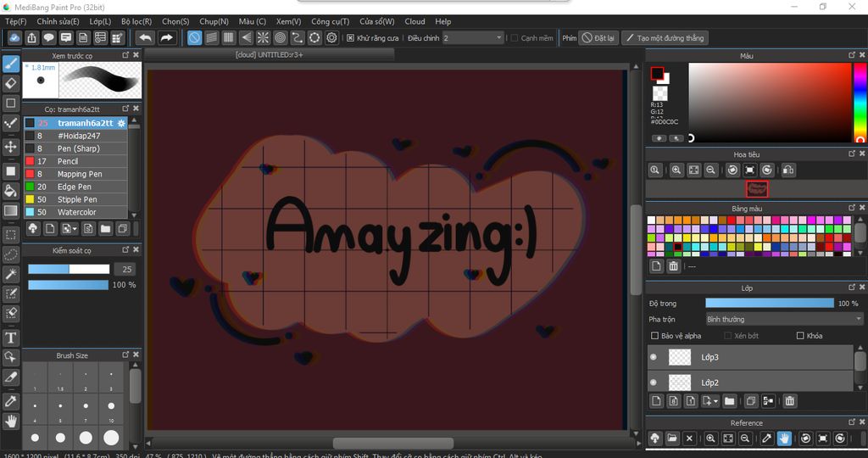Select the eyedropper in Reference panel
Viewport: 868px width, 458px height.
point(766,438)
